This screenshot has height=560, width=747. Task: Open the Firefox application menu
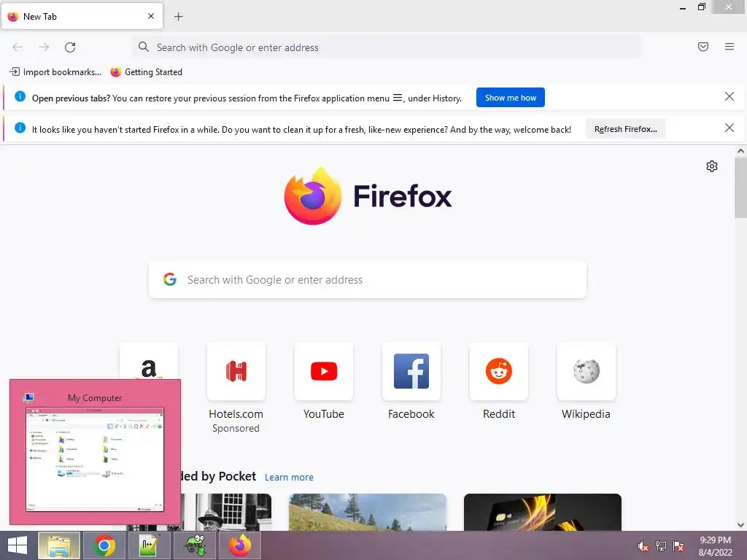pos(729,47)
